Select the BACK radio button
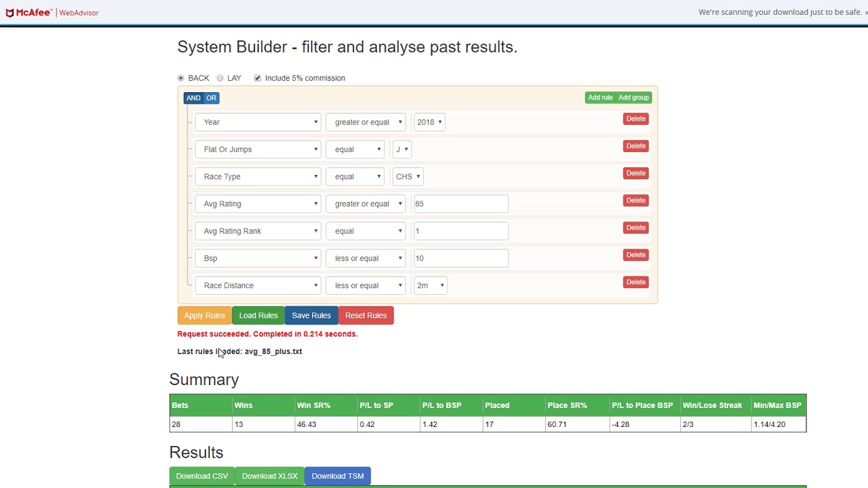Screen dimensions: 868x488 tap(180, 78)
